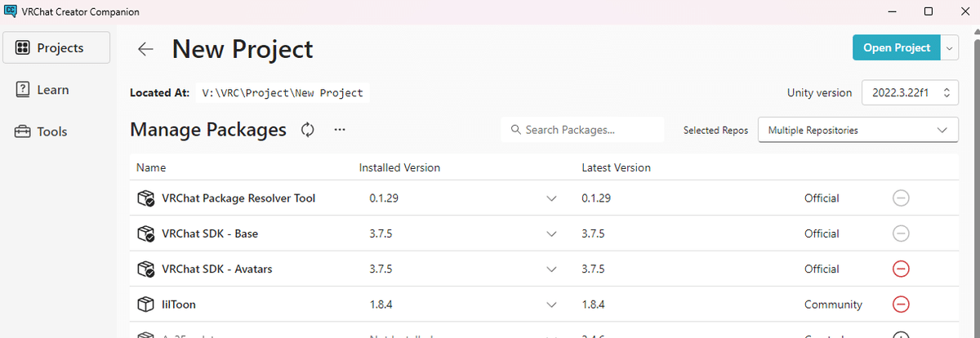Click the lilToon package box icon
The height and width of the screenshot is (338, 980).
coord(145,305)
